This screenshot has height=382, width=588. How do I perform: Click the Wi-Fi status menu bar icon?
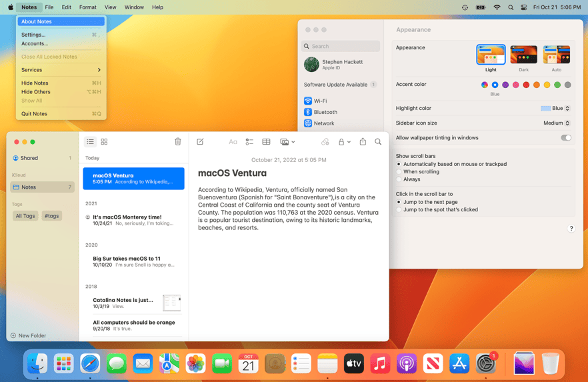click(x=497, y=7)
